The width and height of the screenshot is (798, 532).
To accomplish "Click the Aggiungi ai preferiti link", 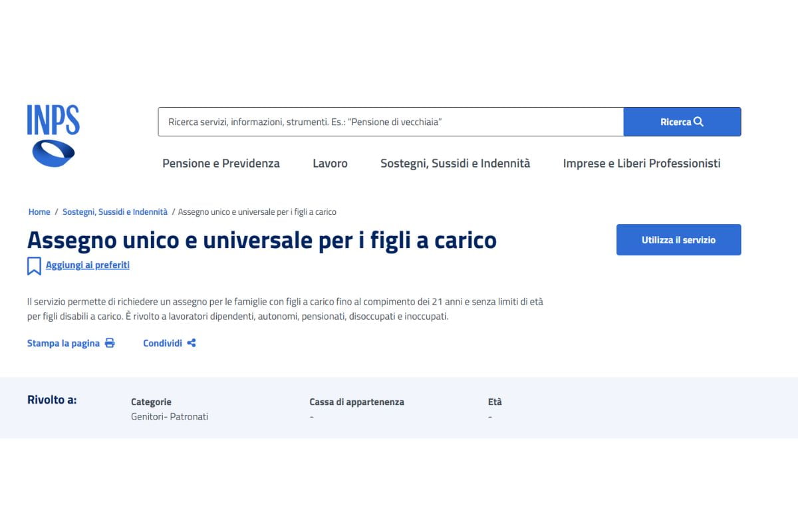I will [86, 265].
